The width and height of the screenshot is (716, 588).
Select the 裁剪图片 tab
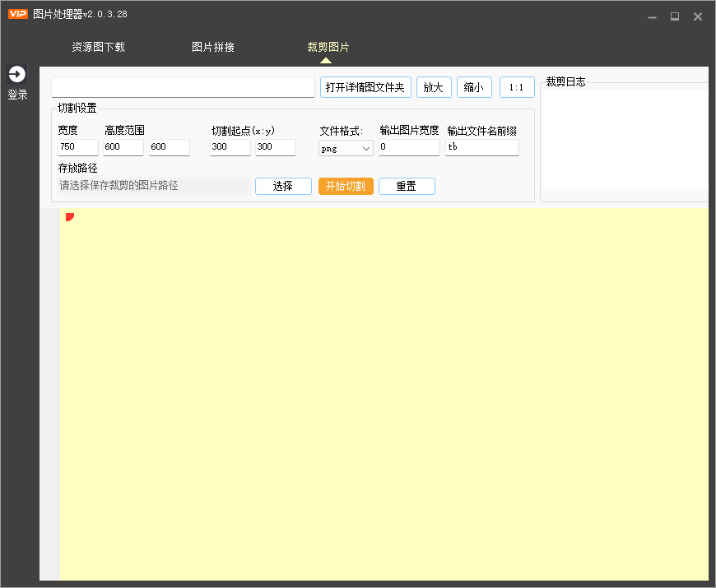pyautogui.click(x=328, y=47)
